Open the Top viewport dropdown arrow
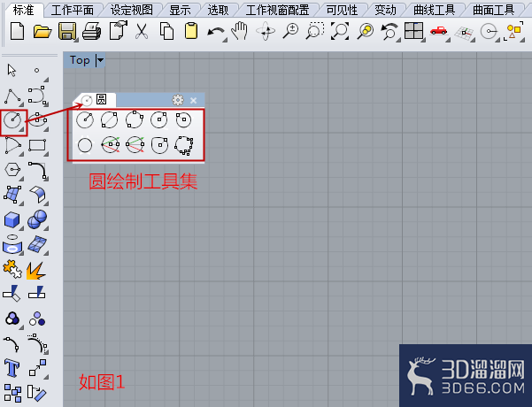Screen dimensions: 532x407 pos(100,61)
